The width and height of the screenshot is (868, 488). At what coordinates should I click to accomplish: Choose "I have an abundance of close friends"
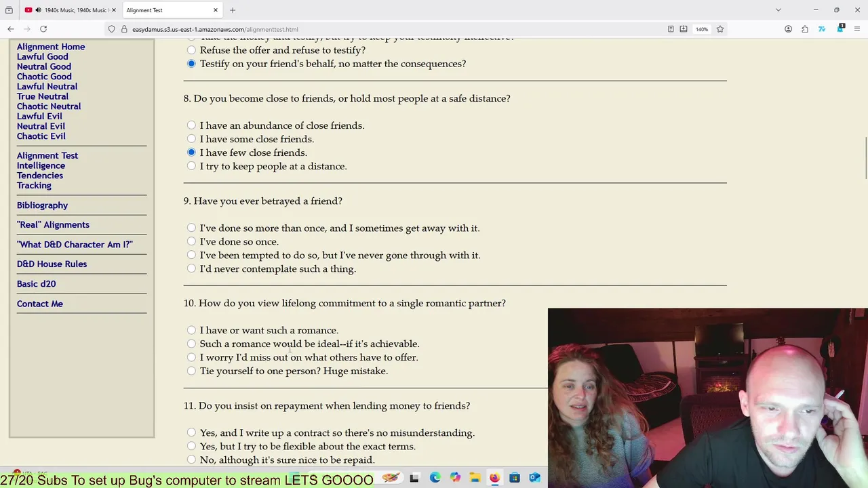(x=191, y=125)
